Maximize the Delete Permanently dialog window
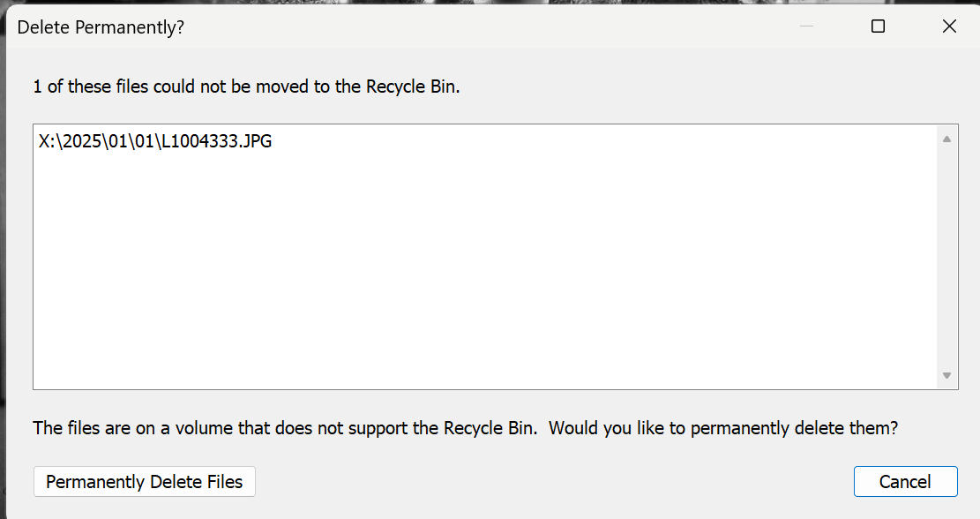 pyautogui.click(x=878, y=26)
